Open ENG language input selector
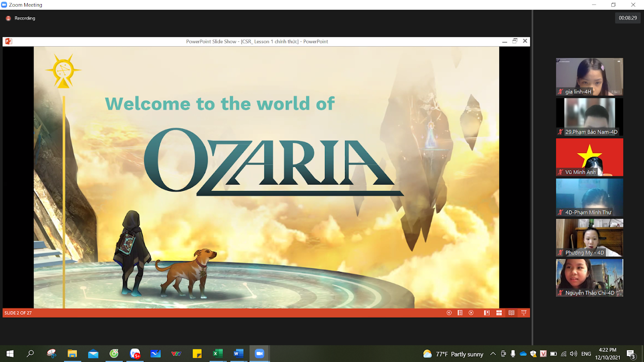This screenshot has height=362, width=644. click(586, 354)
